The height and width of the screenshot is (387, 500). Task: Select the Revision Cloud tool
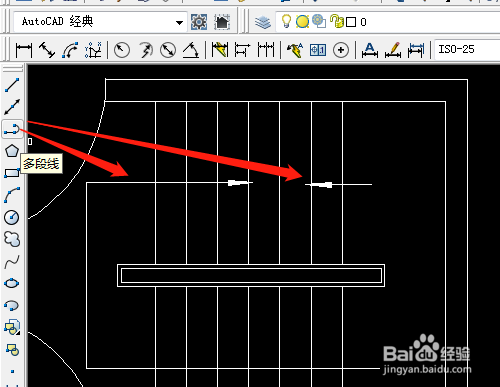[12, 239]
